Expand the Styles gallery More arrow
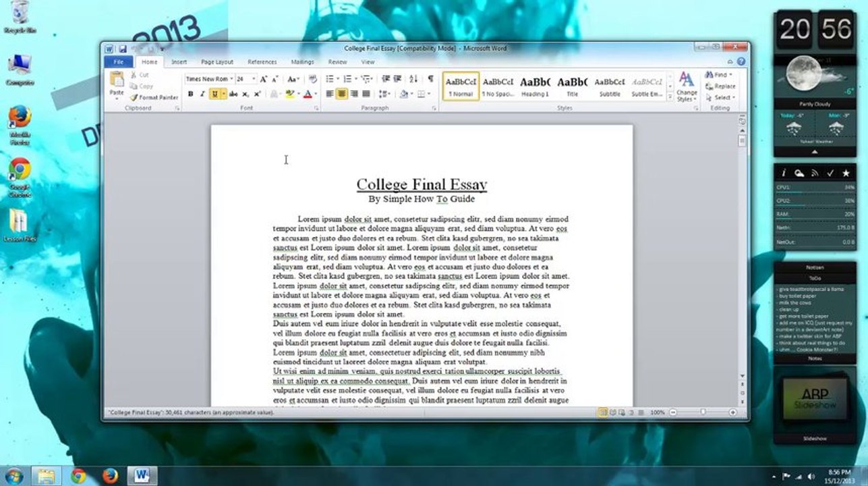Screen dimensions: 868x486 coord(669,97)
